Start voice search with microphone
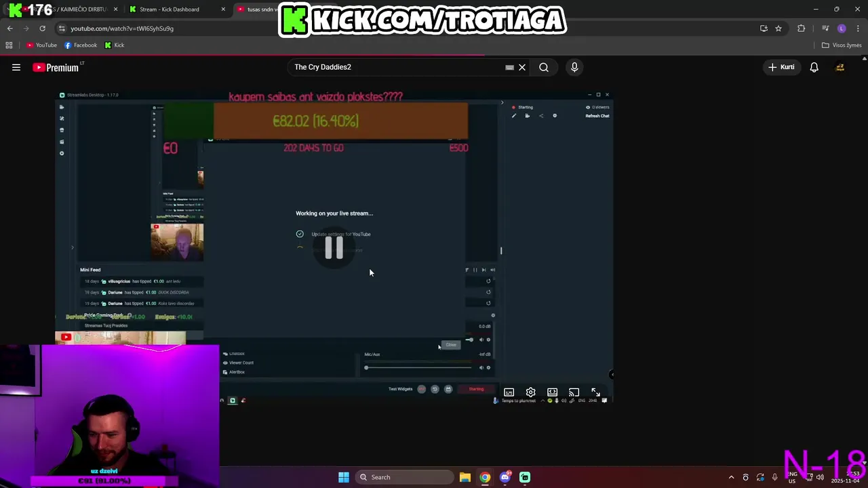 point(574,67)
